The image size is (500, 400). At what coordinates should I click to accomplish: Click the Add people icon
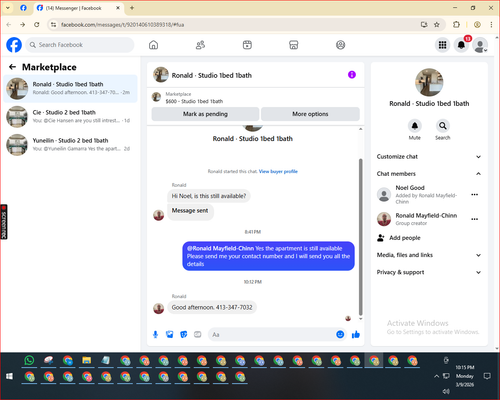pyautogui.click(x=381, y=238)
